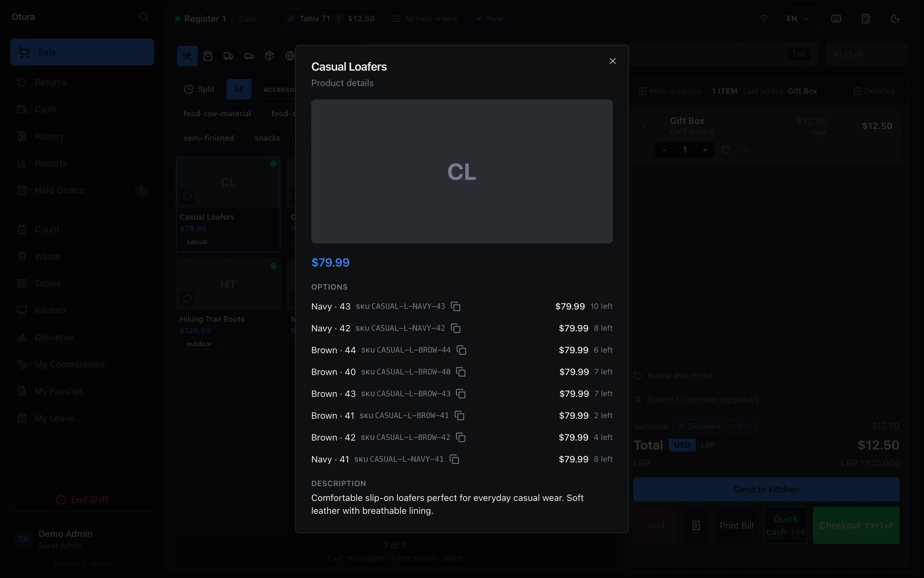
Task: Copy SKU CASUAL-L-BROW-43
Action: pos(461,394)
